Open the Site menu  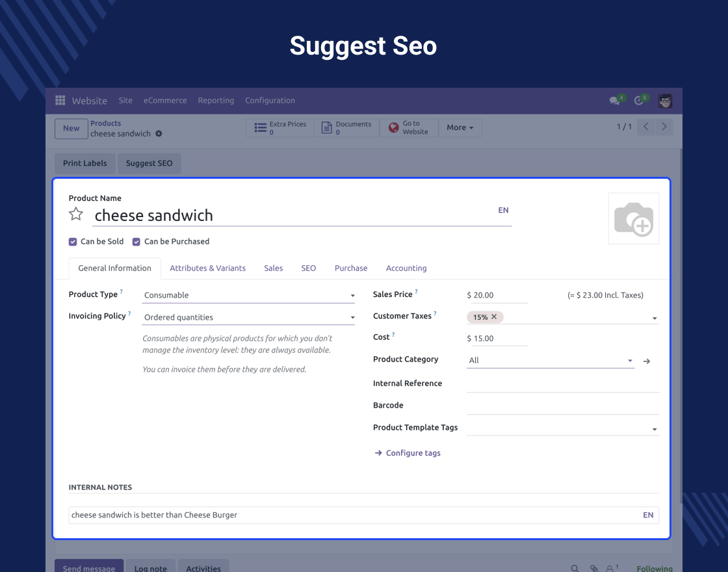pos(125,100)
